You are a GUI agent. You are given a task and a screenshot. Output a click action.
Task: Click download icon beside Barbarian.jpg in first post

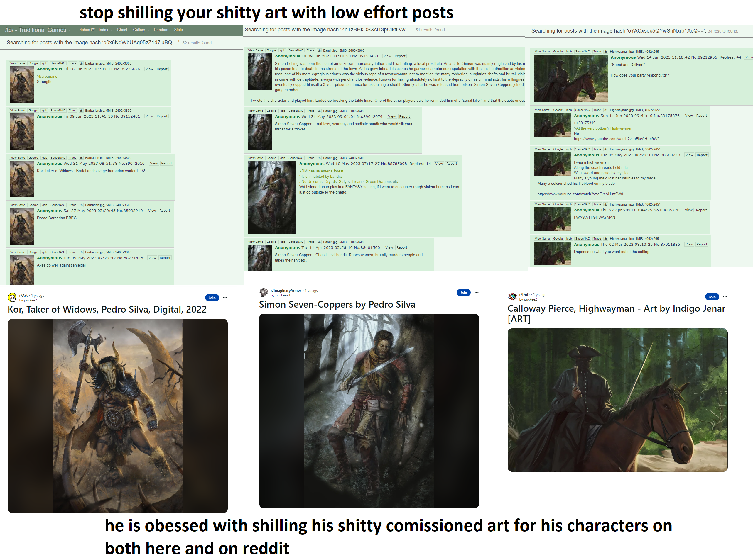click(81, 63)
